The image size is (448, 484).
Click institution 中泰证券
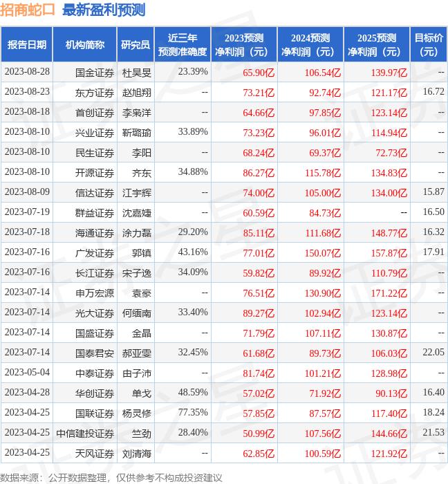(95, 373)
